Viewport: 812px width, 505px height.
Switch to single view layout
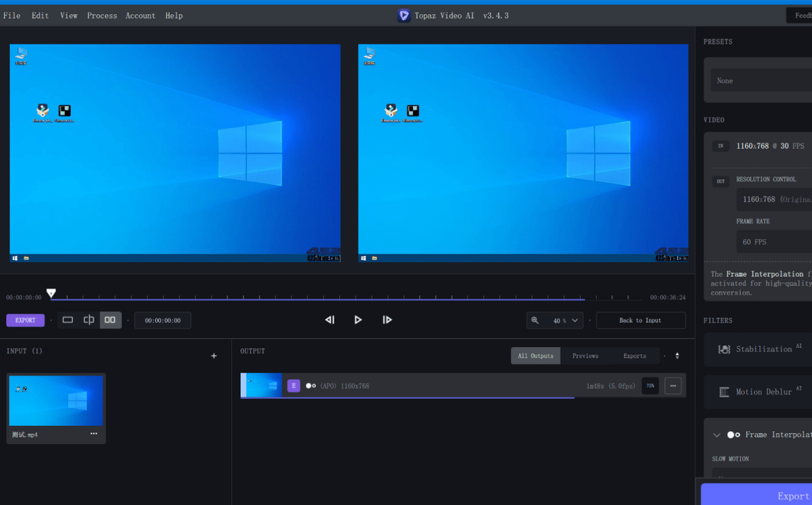68,320
